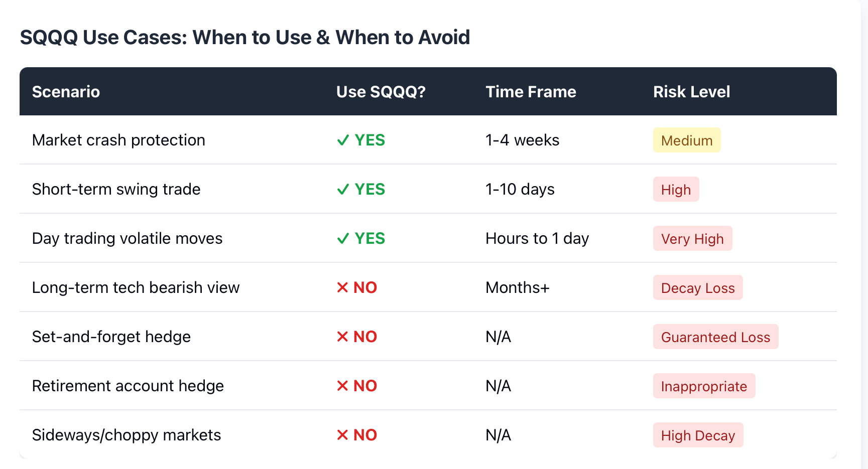This screenshot has width=868, height=469.
Task: Click the yellow Medium risk badge
Action: 686,140
